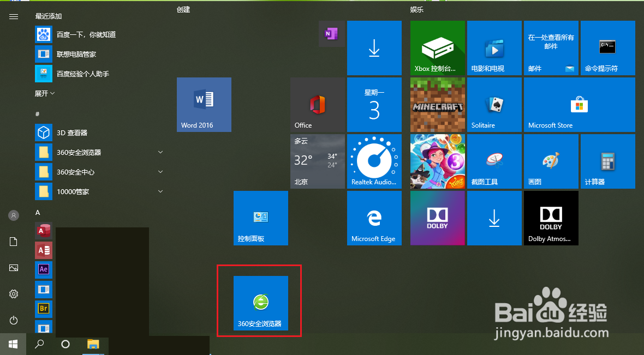Open File Explorer on taskbar

(94, 344)
